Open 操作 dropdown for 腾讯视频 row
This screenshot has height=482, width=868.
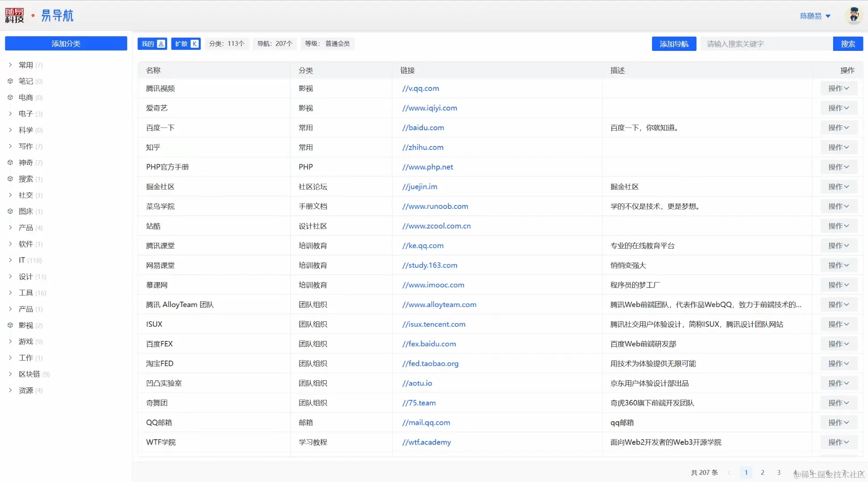tap(838, 88)
